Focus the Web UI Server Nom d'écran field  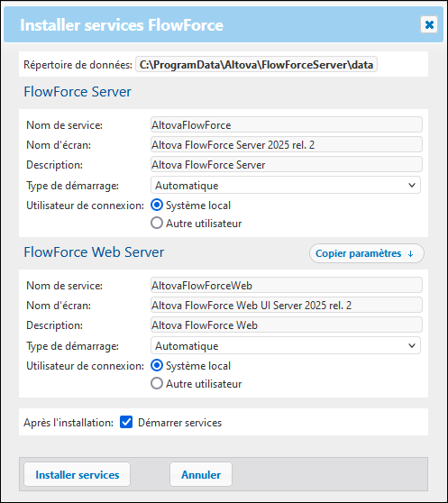point(287,305)
